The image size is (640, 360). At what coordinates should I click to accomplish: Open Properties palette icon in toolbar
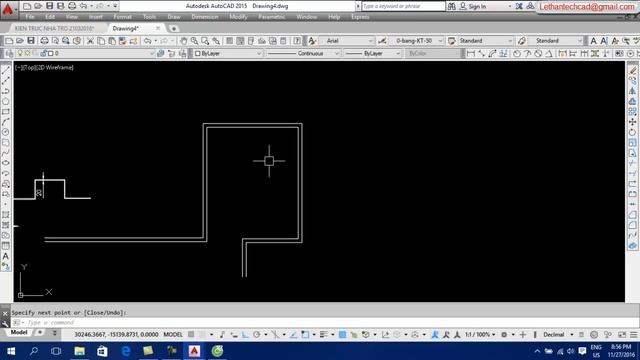click(229, 41)
